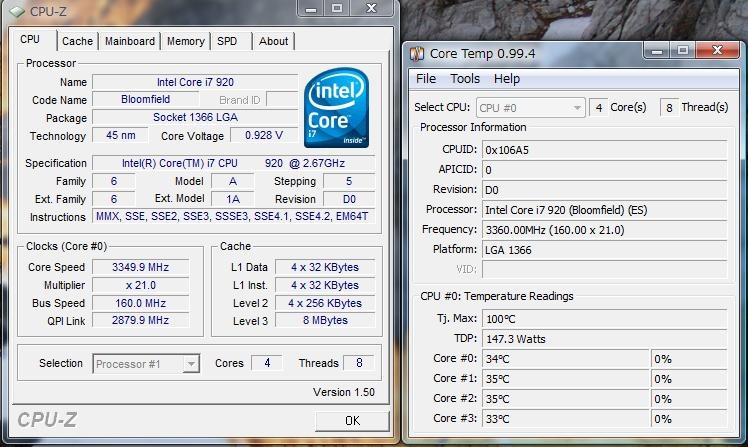Click the Core #0 temperature '34°C'
The height and width of the screenshot is (447, 748).
click(x=566, y=359)
